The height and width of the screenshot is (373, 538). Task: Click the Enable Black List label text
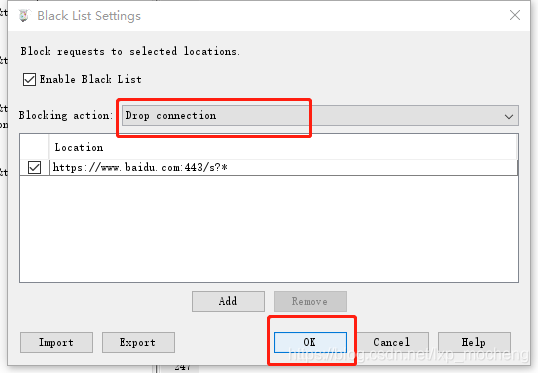pyautogui.click(x=91, y=79)
